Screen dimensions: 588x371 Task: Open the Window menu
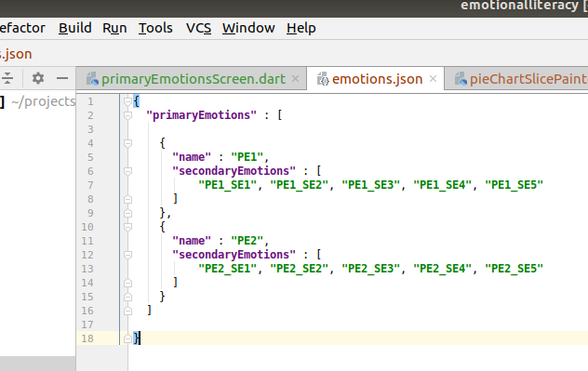point(248,28)
